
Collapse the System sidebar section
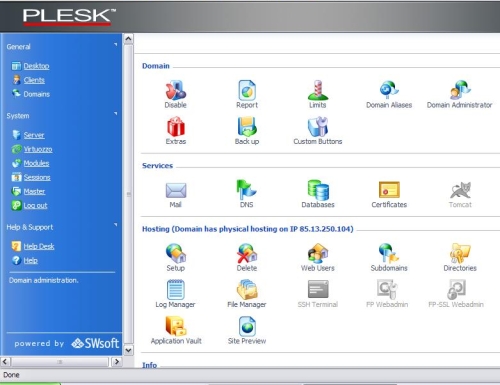[x=116, y=113]
